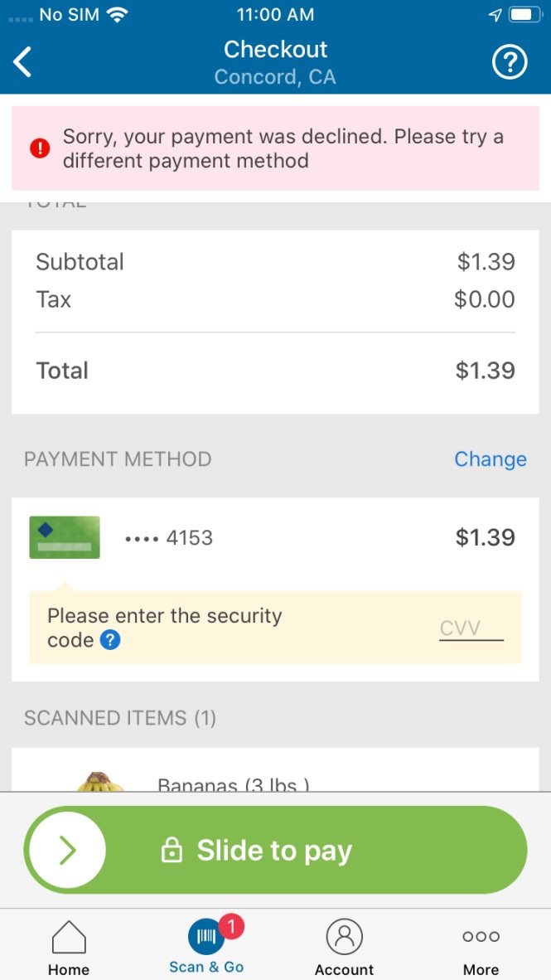Tap the back arrow in header

click(x=23, y=62)
